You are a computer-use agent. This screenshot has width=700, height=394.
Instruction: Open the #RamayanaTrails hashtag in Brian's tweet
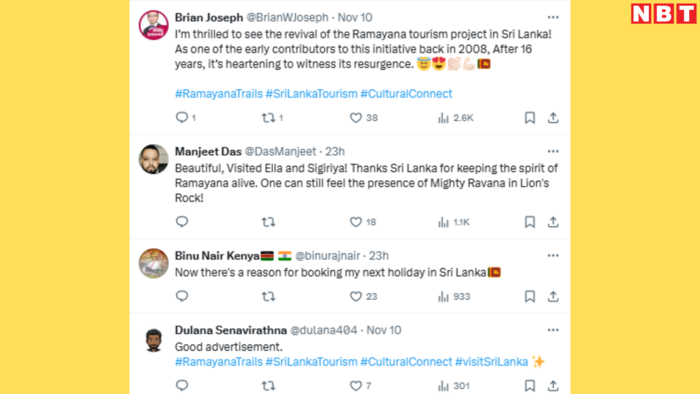click(x=219, y=94)
